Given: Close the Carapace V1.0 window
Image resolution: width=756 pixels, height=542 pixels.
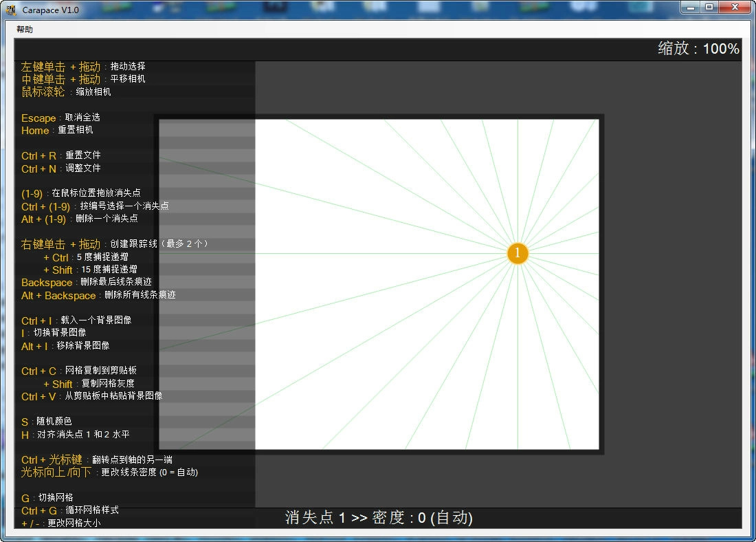Looking at the screenshot, I should pos(735,8).
